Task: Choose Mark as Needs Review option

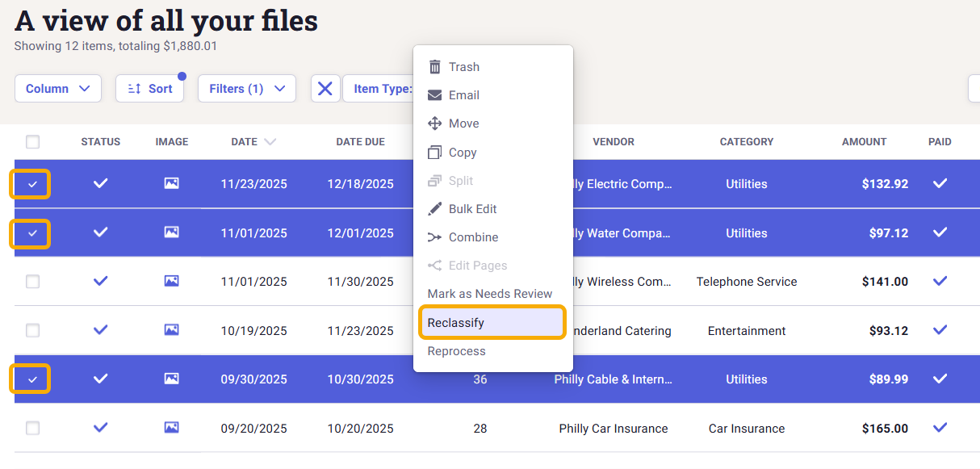Action: tap(490, 294)
